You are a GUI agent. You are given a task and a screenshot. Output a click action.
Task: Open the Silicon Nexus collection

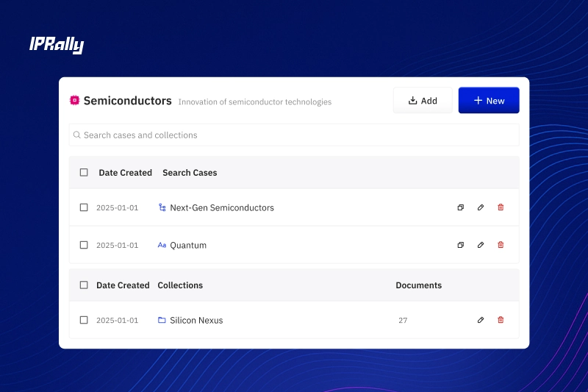[196, 320]
